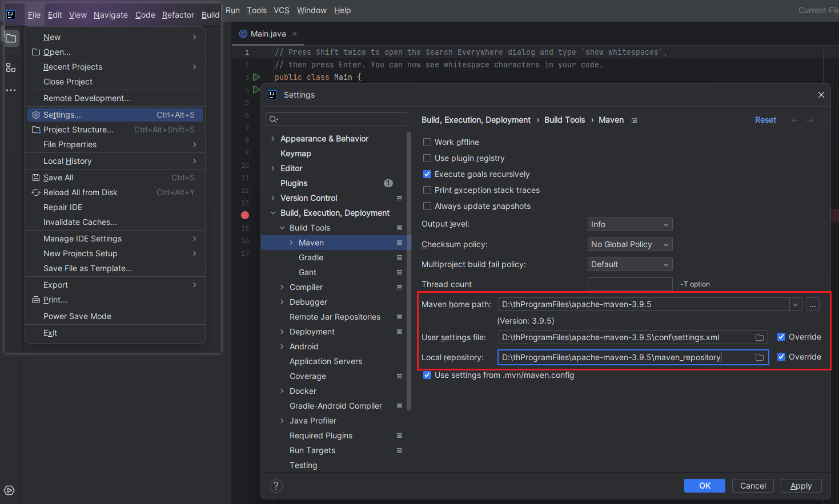The height and width of the screenshot is (504, 839).
Task: Click the ellipsis button beside Maven home path
Action: (x=813, y=304)
